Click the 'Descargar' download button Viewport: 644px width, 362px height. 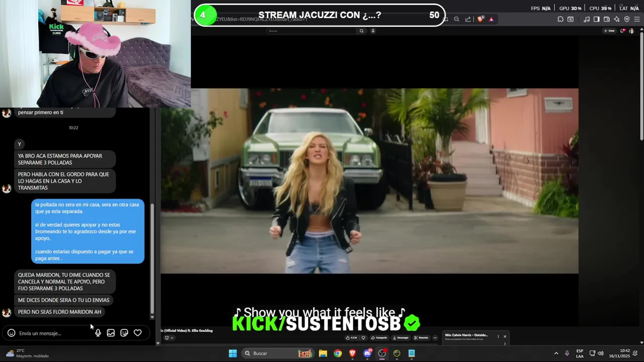(401, 338)
